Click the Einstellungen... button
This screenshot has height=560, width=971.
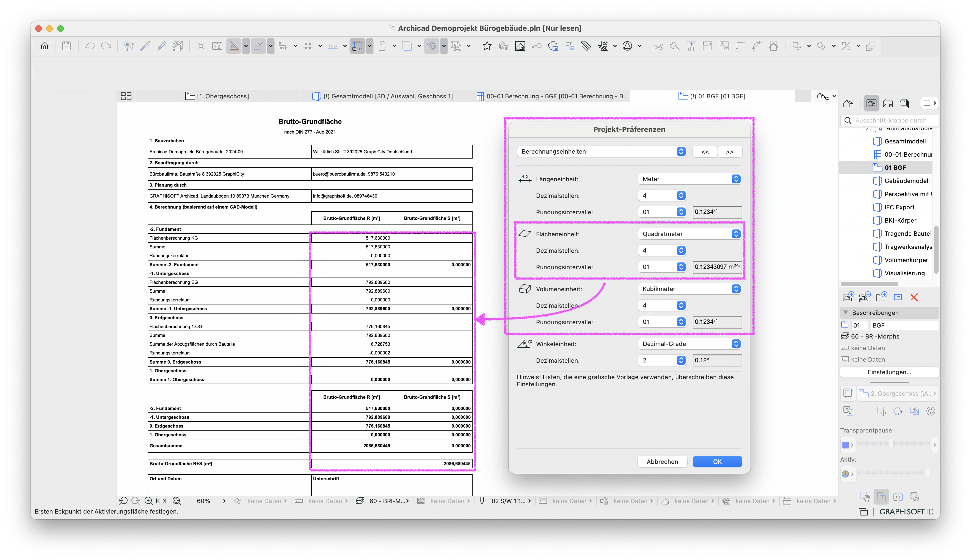[x=889, y=372]
